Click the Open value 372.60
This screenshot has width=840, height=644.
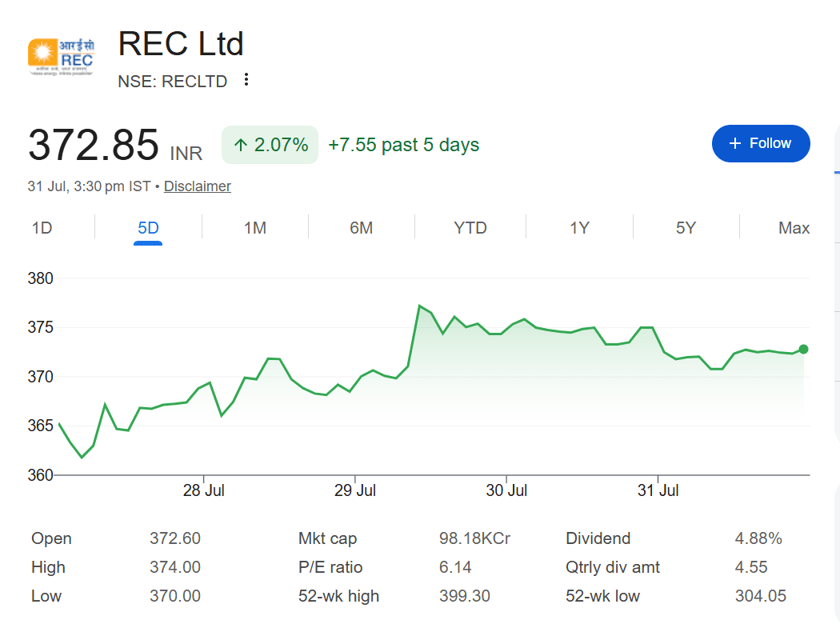(x=175, y=538)
